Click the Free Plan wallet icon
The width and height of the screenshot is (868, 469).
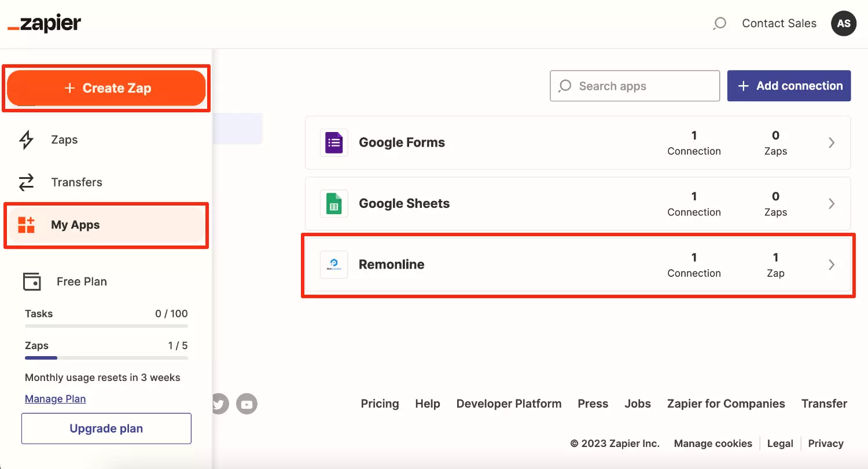point(32,281)
